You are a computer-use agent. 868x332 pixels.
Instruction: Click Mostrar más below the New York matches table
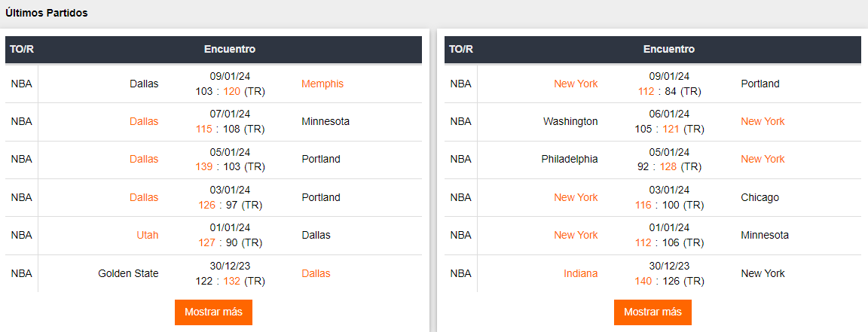[x=653, y=312]
